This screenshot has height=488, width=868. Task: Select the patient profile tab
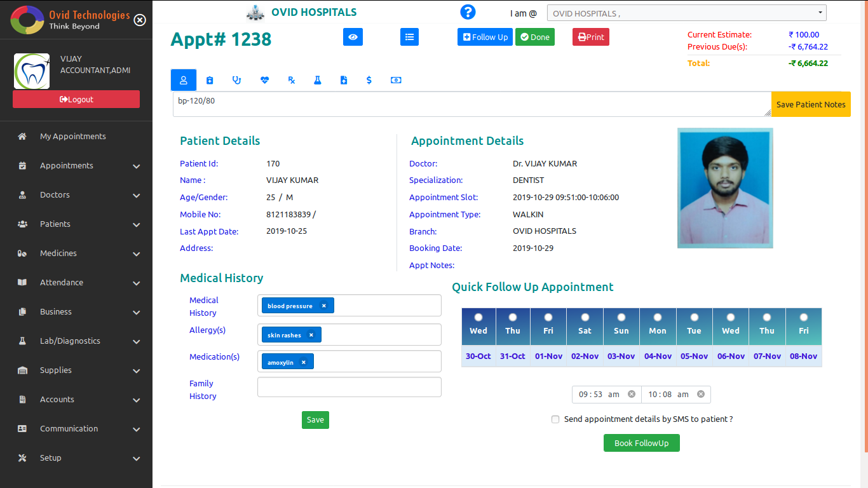pos(184,80)
